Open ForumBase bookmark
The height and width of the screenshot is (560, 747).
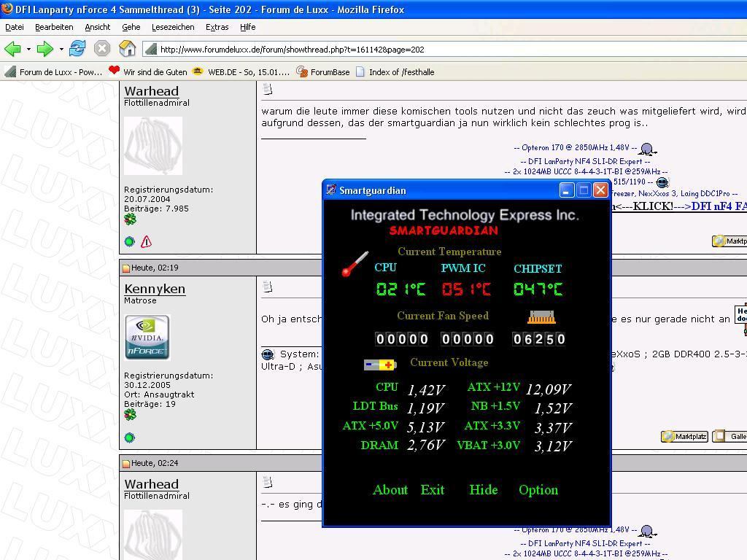(323, 72)
